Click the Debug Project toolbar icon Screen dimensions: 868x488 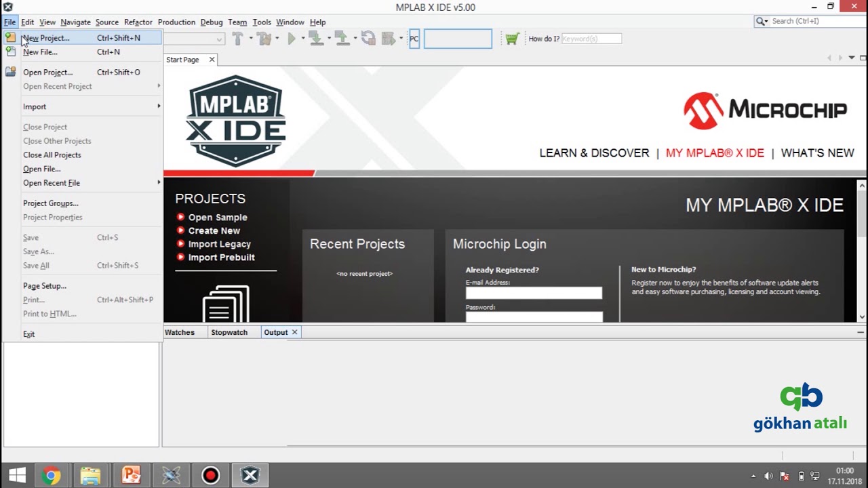pyautogui.click(x=389, y=39)
